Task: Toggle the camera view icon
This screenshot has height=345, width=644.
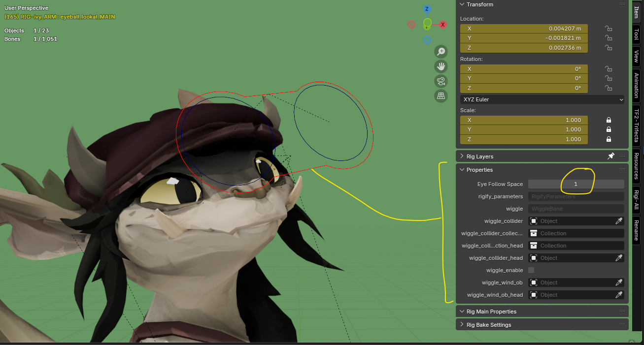Action: [441, 81]
